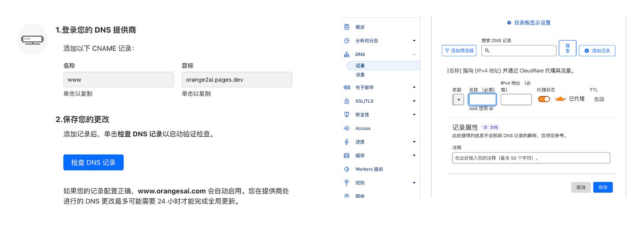Viewport: 644px width, 232px height.
Task: Click the www name field to copy
Action: [x=119, y=80]
